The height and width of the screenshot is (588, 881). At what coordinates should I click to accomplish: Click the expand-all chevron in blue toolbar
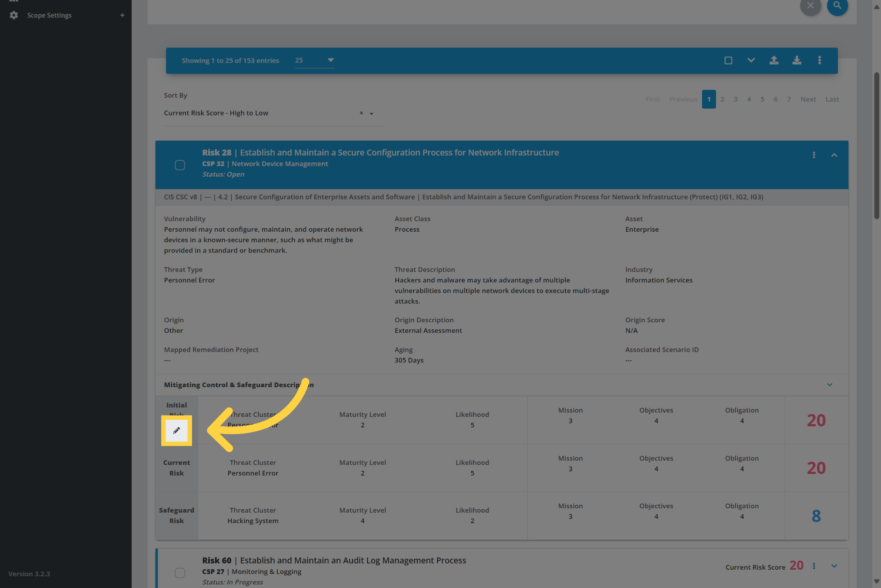(751, 61)
